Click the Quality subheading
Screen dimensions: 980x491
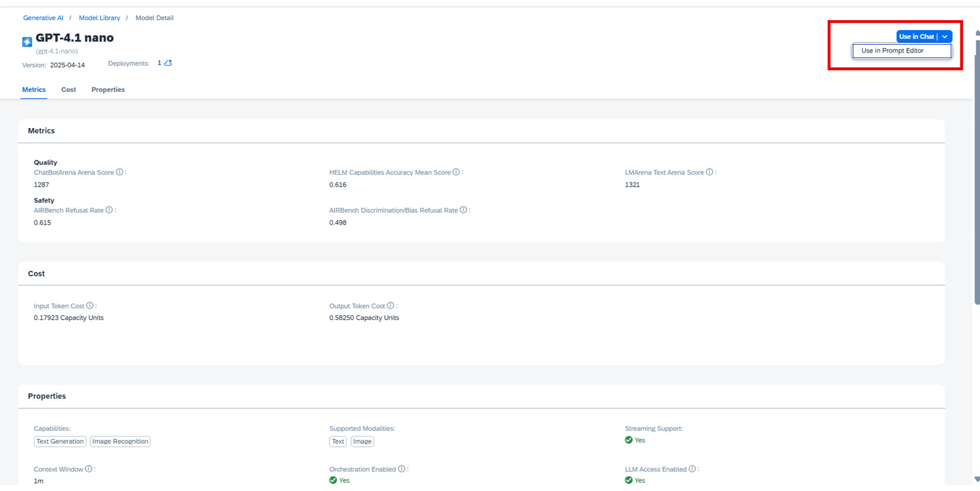45,162
